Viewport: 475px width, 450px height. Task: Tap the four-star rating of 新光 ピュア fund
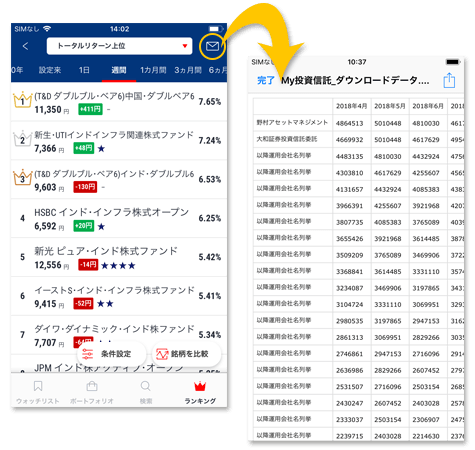pyautogui.click(x=118, y=265)
